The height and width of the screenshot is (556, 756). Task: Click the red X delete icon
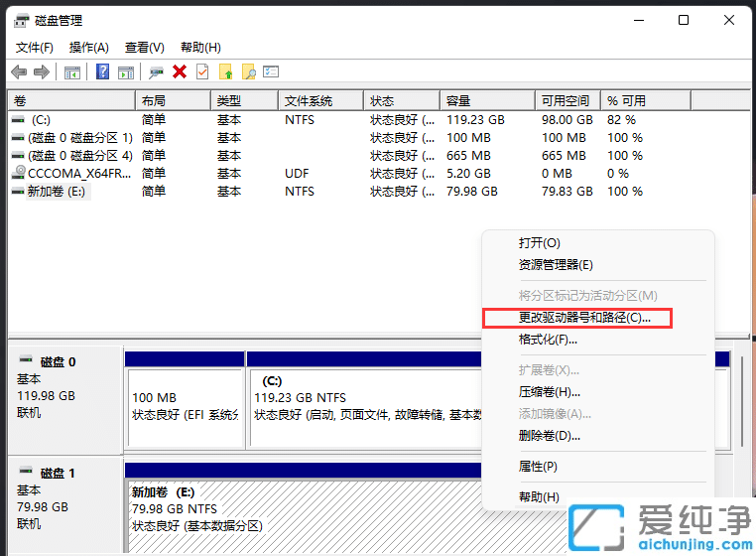(x=180, y=71)
